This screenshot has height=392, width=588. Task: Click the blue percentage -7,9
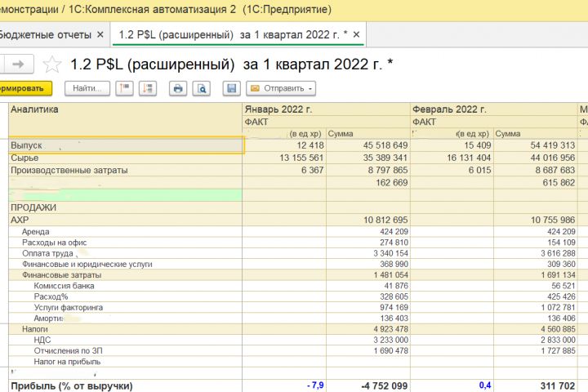(x=315, y=385)
